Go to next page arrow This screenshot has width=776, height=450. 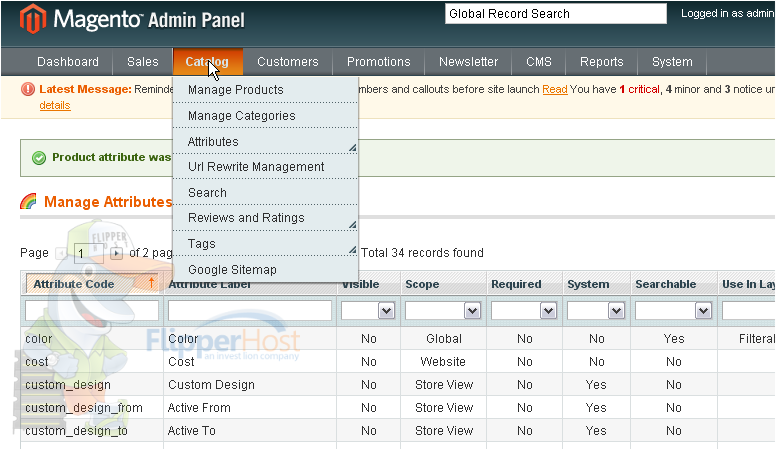(116, 253)
